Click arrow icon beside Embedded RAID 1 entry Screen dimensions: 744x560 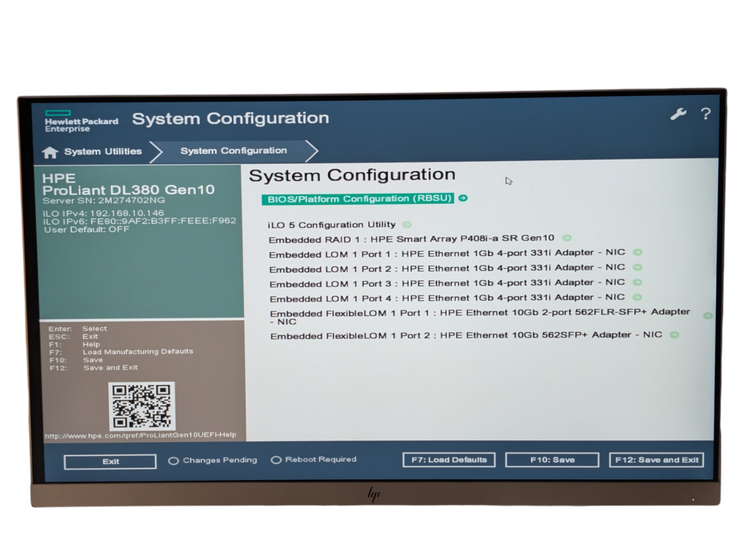(x=566, y=238)
